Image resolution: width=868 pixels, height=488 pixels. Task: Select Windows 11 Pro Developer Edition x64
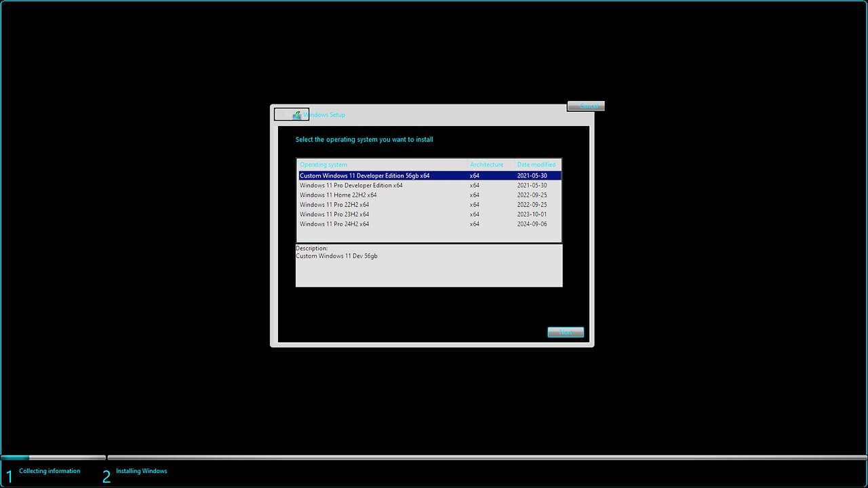[x=429, y=185]
